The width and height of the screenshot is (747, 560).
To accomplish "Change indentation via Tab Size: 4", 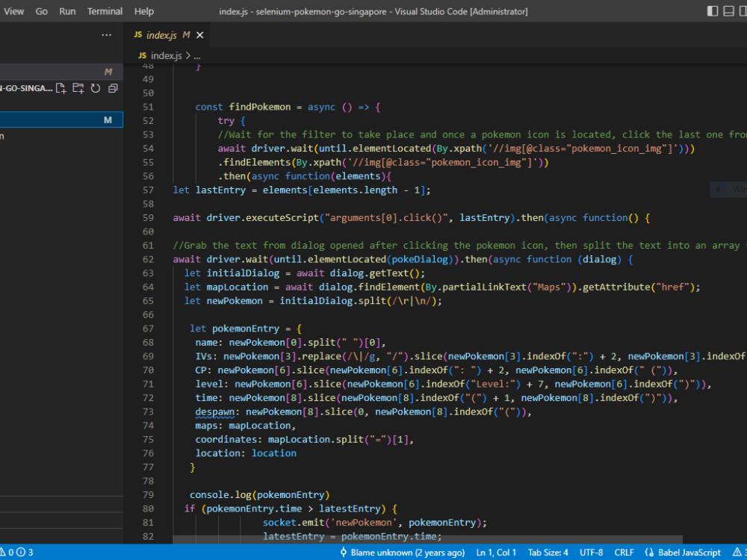I will 548,553.
